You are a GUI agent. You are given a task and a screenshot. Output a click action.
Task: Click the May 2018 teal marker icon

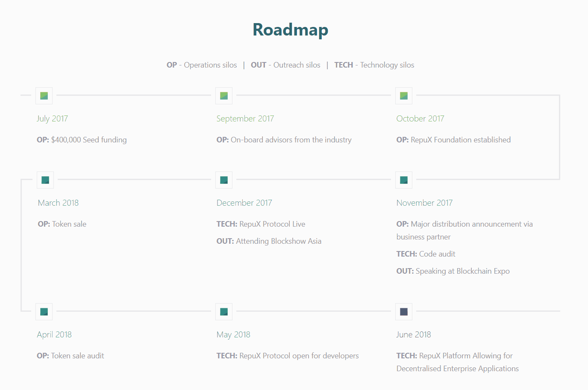tap(224, 312)
